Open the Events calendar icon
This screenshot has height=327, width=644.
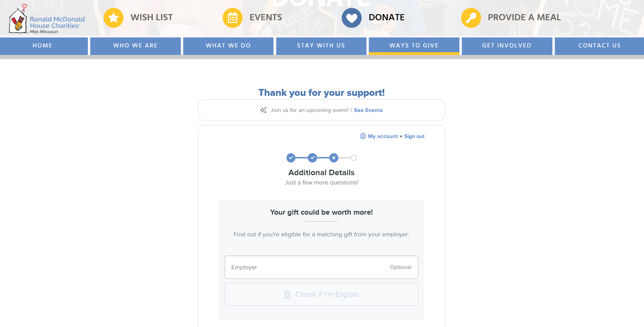(233, 18)
